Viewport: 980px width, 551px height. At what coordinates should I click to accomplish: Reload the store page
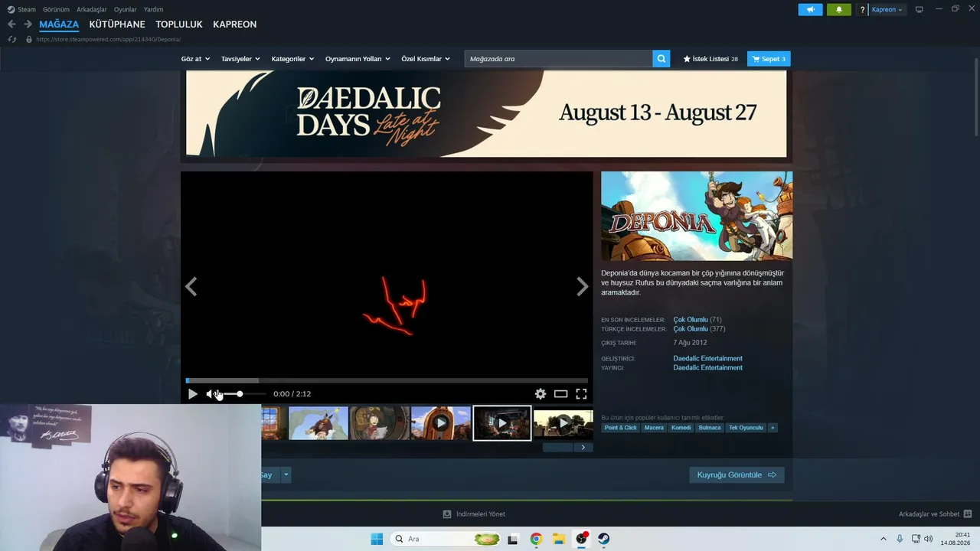(11, 39)
